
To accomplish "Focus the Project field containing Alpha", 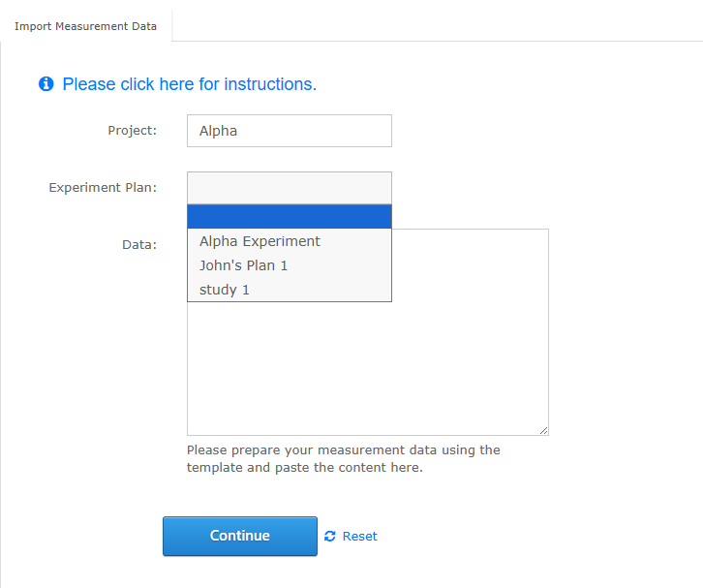I will tap(289, 131).
